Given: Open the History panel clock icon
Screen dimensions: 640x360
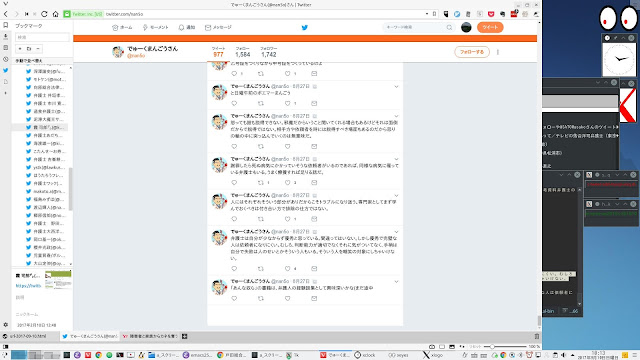Looking at the screenshot, I should (5, 59).
